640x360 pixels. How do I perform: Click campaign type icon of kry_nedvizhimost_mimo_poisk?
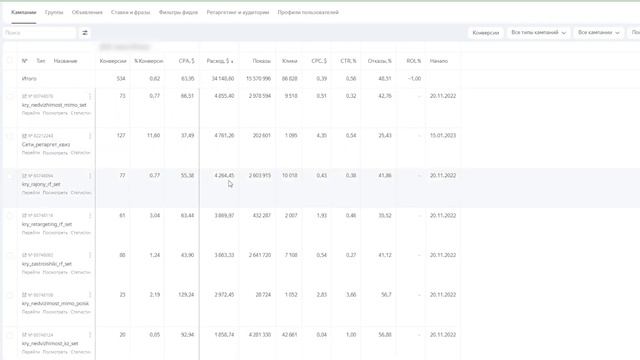tap(24, 295)
